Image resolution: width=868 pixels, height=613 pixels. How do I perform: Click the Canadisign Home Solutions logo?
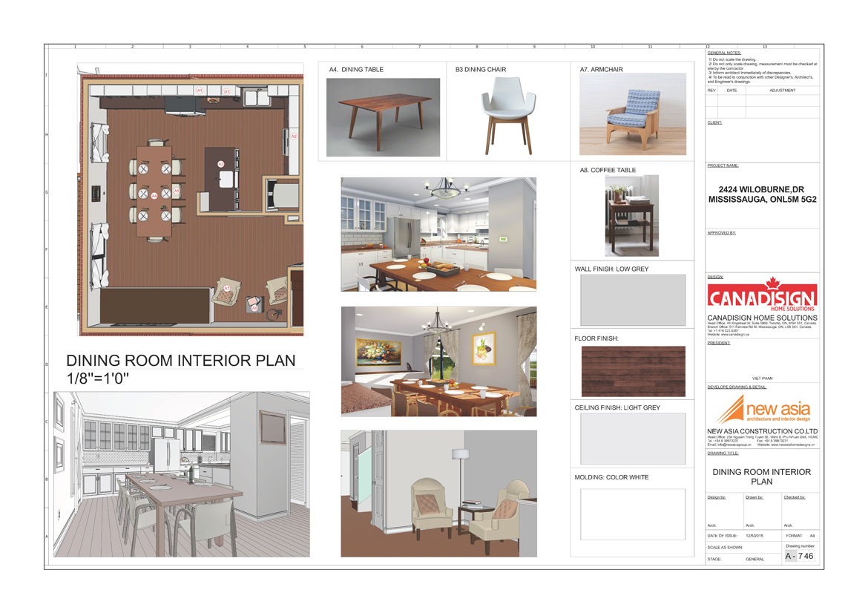click(x=762, y=297)
